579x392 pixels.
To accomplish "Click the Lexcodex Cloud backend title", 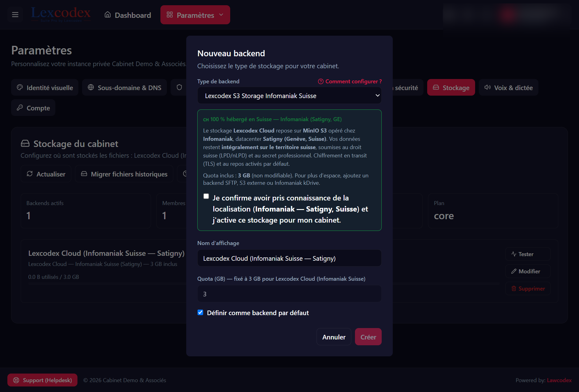I will tap(106, 253).
